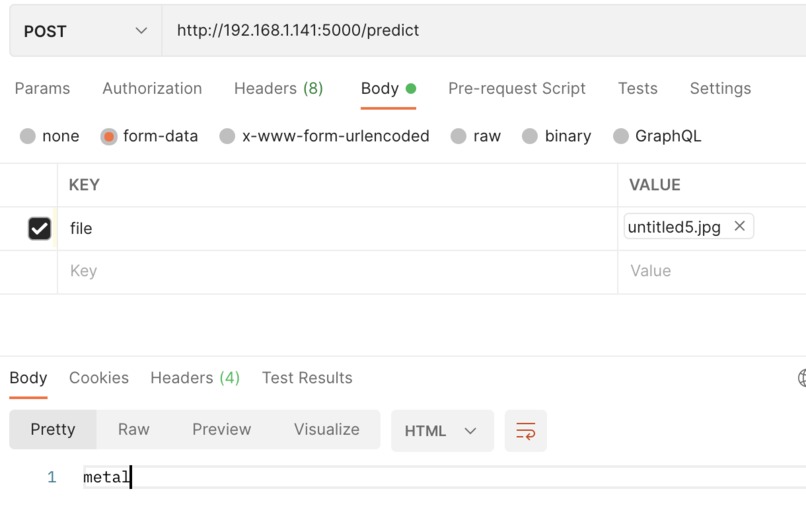The width and height of the screenshot is (806, 522).
Task: Open the Params tab
Action: [x=42, y=88]
